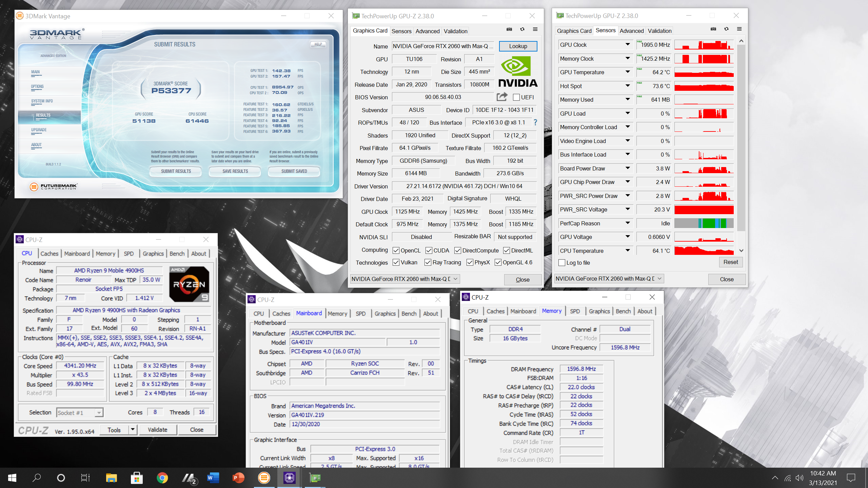The image size is (868, 488).
Task: Expand the GPU Clock sensor dropdown
Action: pyautogui.click(x=628, y=44)
